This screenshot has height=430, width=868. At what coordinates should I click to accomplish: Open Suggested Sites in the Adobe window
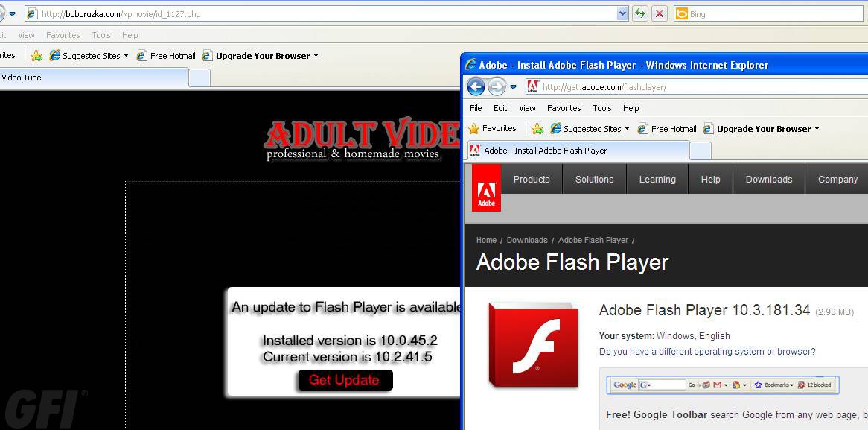point(590,129)
